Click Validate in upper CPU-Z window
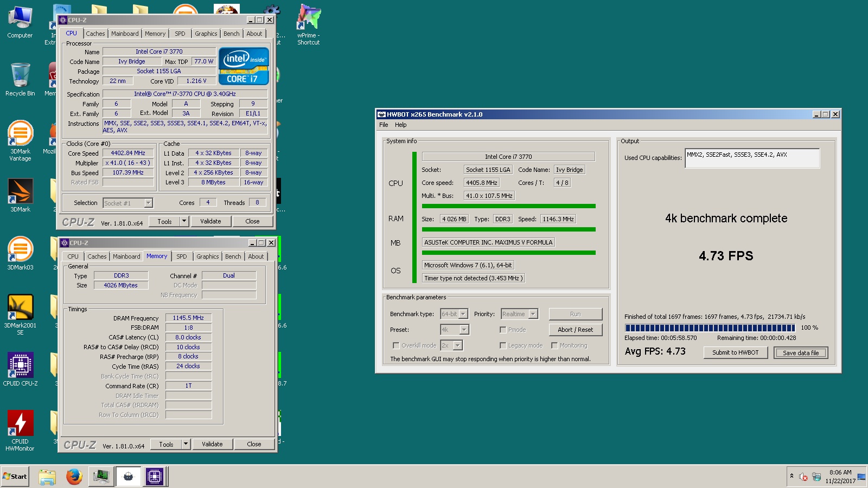The image size is (868, 488). (210, 221)
